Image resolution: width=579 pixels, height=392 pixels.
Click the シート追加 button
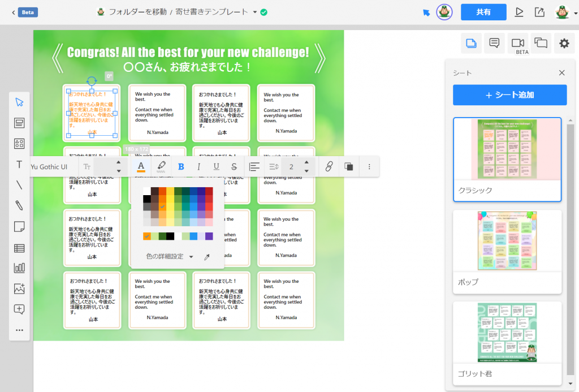(x=509, y=95)
